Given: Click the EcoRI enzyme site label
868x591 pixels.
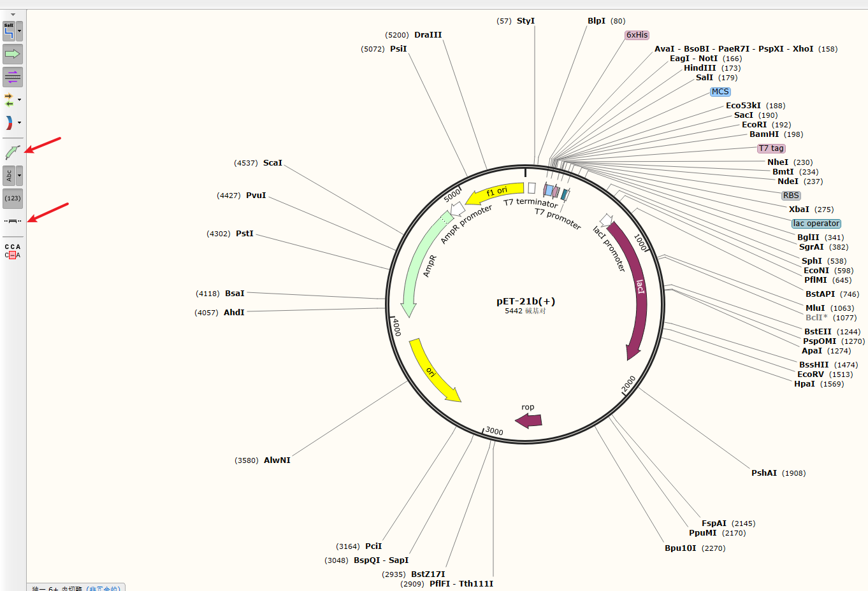Looking at the screenshot, I should pos(754,125).
